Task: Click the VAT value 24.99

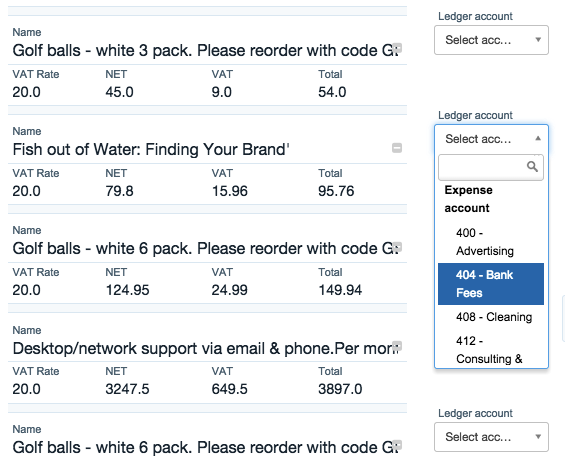Action: [x=230, y=290]
